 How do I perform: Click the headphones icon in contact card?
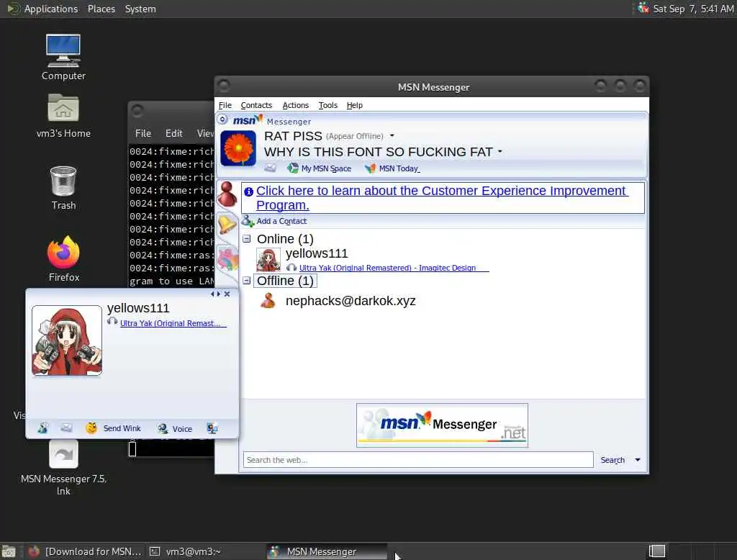[112, 321]
